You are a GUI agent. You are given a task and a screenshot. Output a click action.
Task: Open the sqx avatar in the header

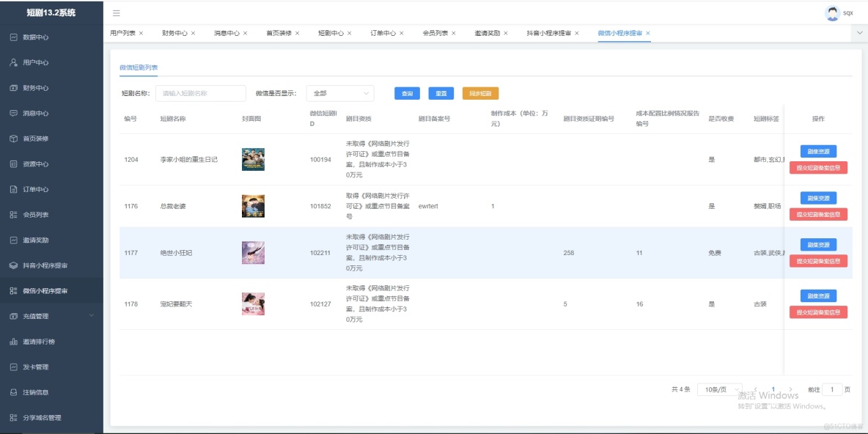pyautogui.click(x=831, y=12)
